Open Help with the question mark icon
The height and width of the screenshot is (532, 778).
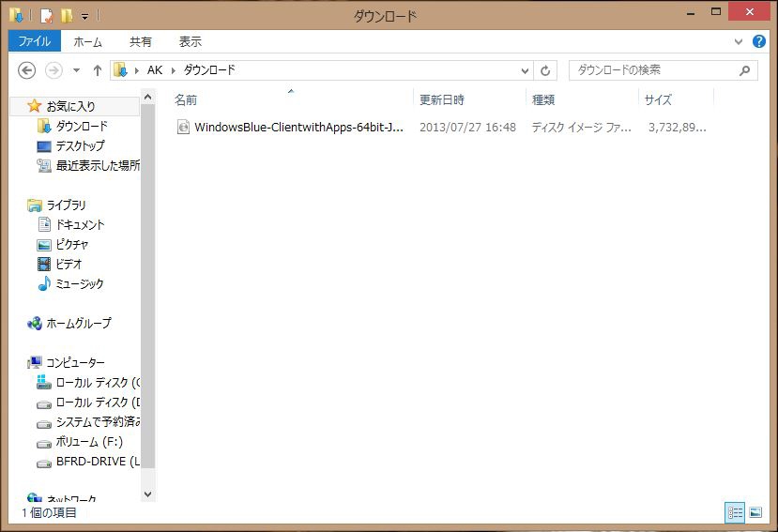coord(758,41)
